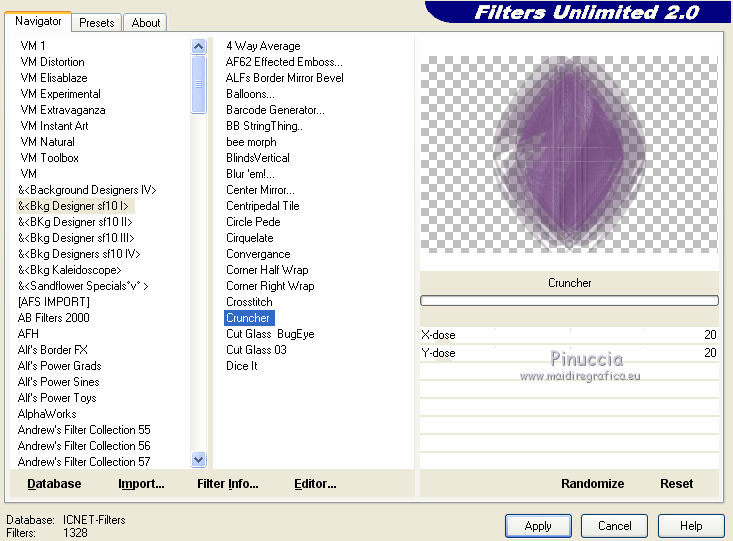Select Alf's Power Toys category
Image resolution: width=733 pixels, height=541 pixels.
tap(57, 398)
